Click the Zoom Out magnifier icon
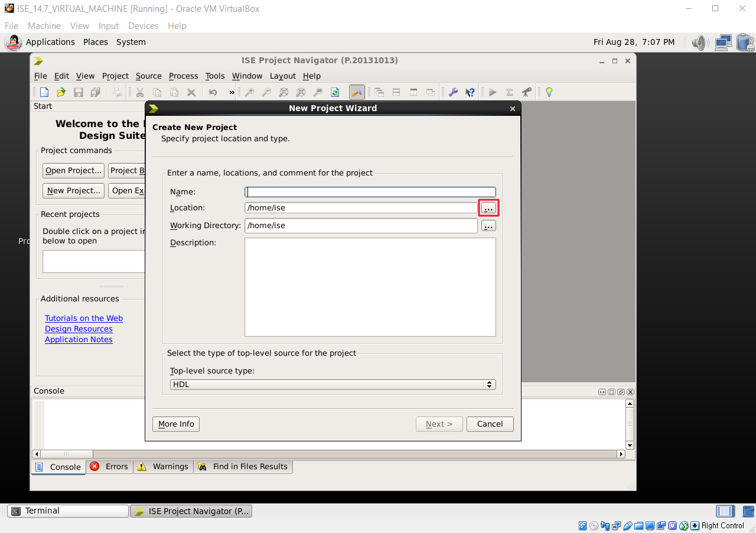The height and width of the screenshot is (533, 756). (x=266, y=92)
